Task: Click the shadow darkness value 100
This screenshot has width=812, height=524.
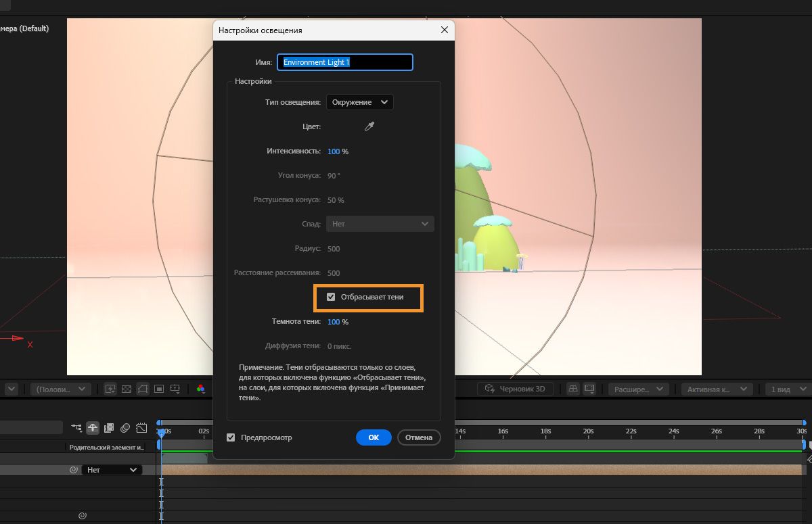Action: tap(334, 322)
